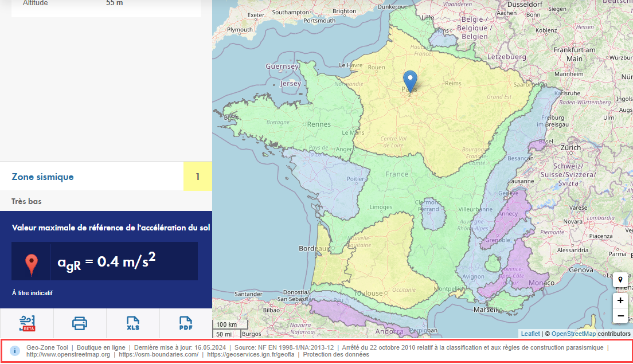Click the red pin in the acceleration panel

[x=31, y=262]
